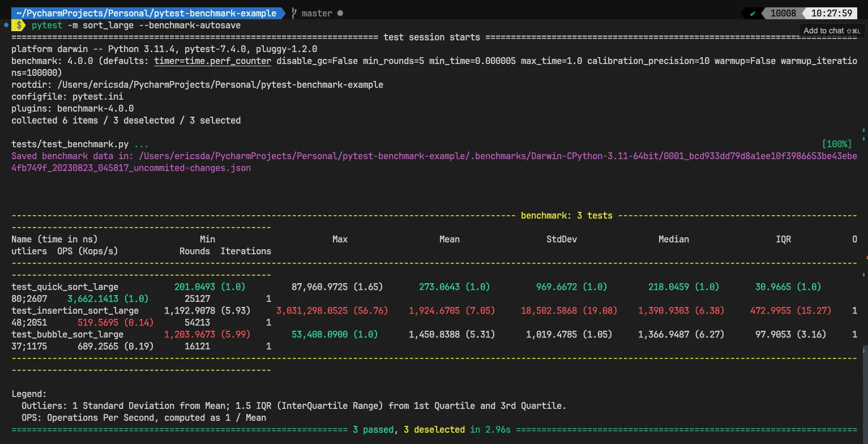
Task: Click the green 3,662.1413 (1.0) OPS value
Action: point(108,299)
